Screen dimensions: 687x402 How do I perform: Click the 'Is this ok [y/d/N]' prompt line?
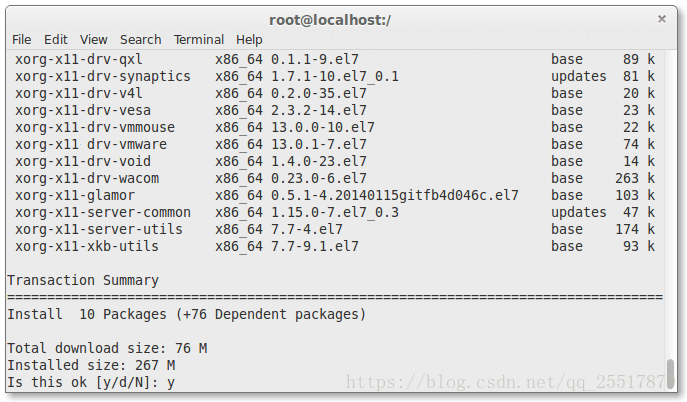(91, 382)
